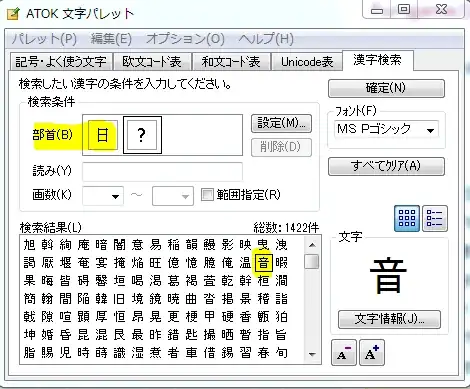
Task: Select kanji 更 in search results
Action: (173, 317)
